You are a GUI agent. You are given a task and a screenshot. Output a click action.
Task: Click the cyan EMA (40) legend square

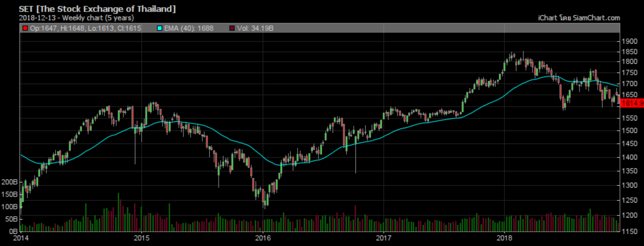click(x=159, y=28)
